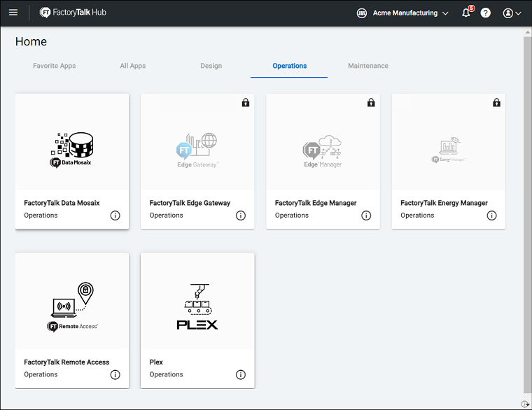Switch to the Design tab

211,66
